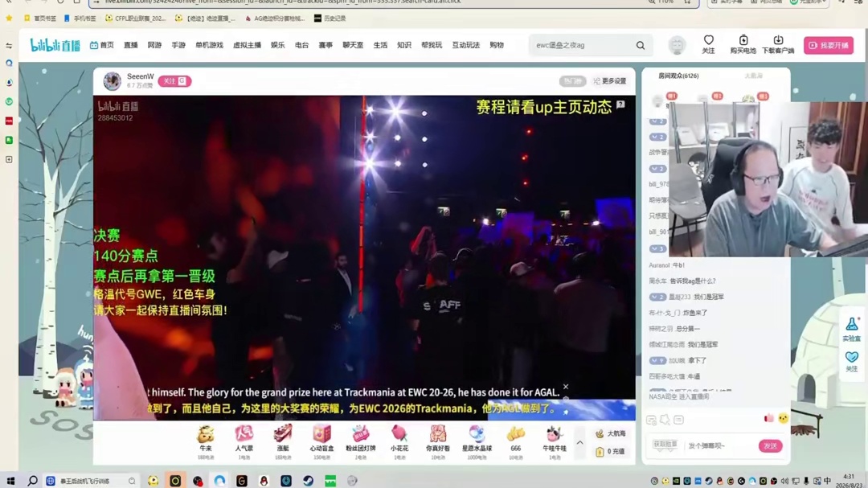This screenshot has height=488, width=868.
Task: Open Steam from the taskbar
Action: (x=308, y=481)
